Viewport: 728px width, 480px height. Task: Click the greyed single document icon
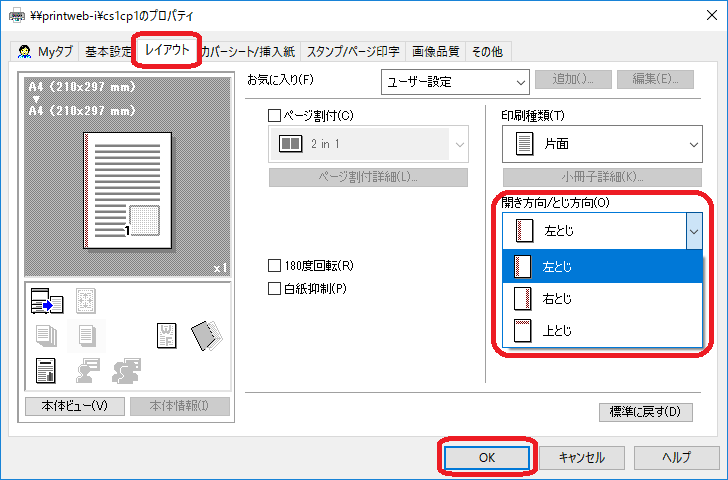[87, 336]
